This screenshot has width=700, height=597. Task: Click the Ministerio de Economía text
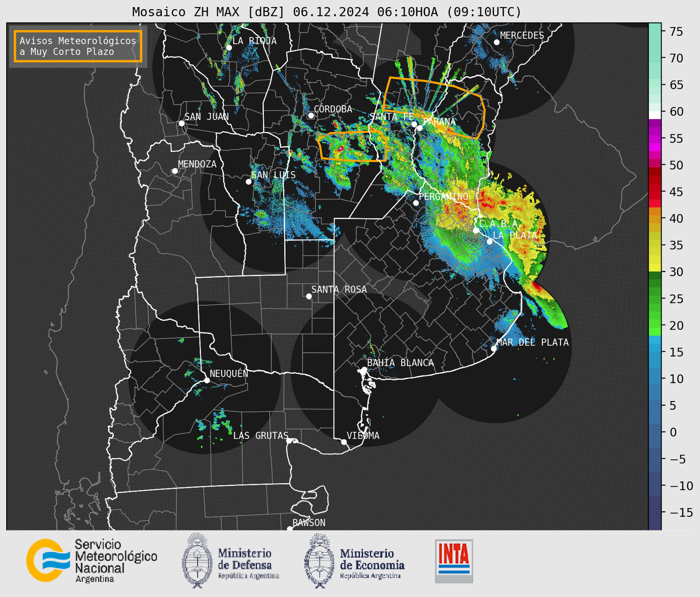(372, 563)
